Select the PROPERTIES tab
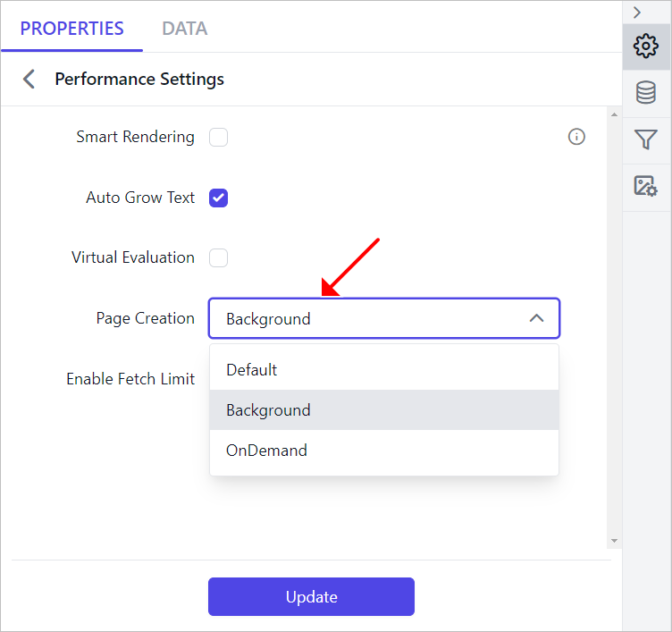 72,29
